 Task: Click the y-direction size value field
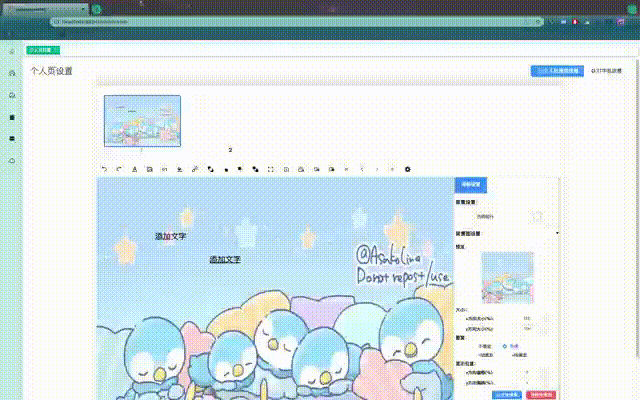click(527, 329)
